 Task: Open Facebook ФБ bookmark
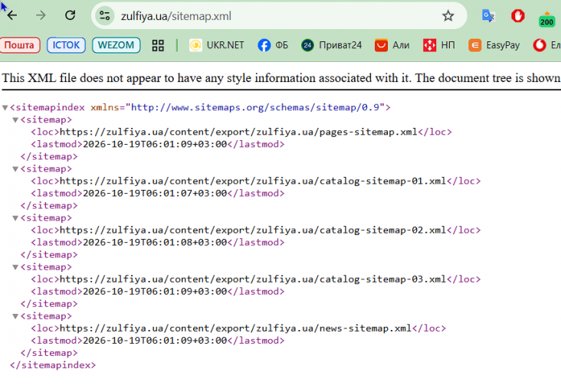click(x=273, y=45)
